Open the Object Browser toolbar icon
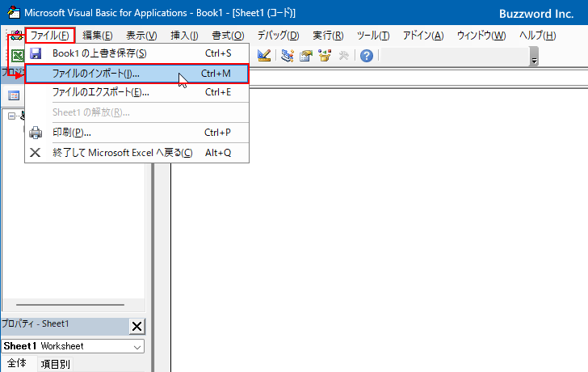This screenshot has width=588, height=372. point(325,56)
